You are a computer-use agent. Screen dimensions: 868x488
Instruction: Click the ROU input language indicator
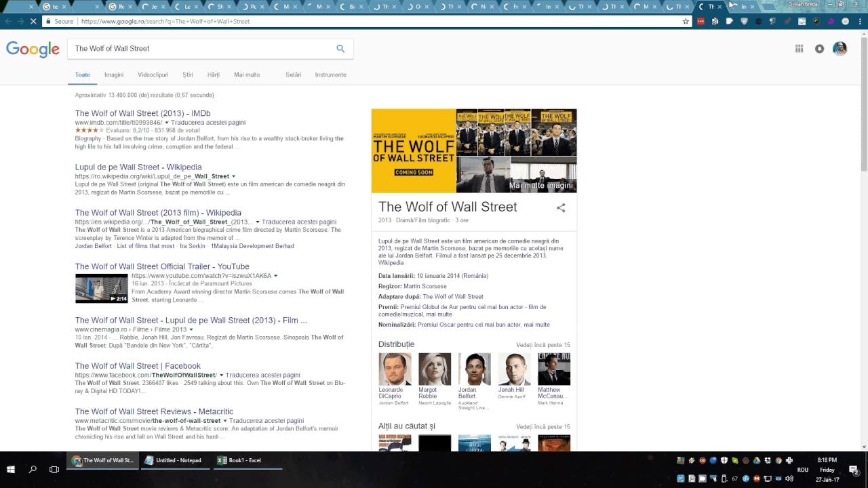803,470
